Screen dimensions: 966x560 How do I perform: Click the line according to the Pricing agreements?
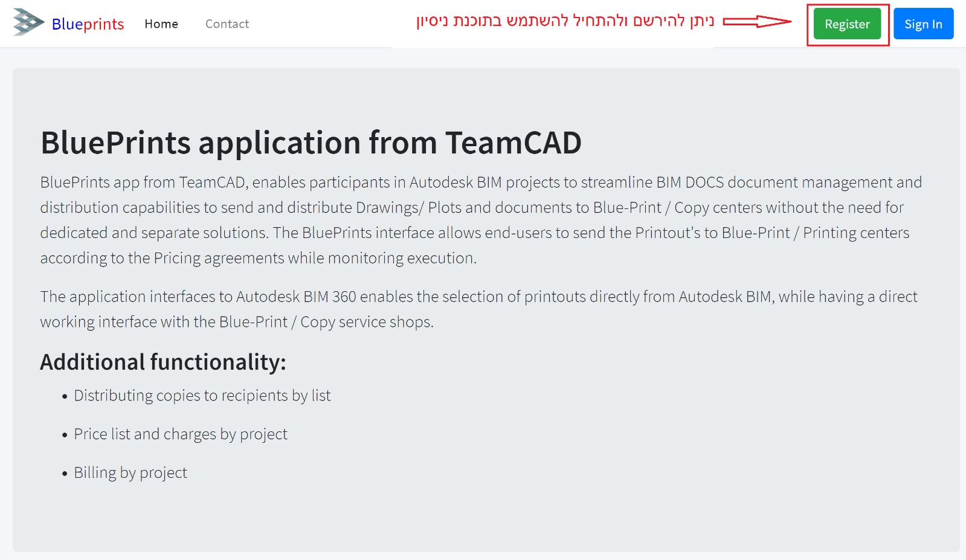coord(259,258)
